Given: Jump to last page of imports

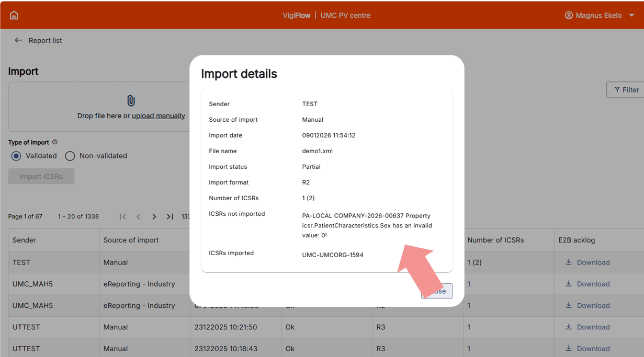Looking at the screenshot, I should [170, 216].
